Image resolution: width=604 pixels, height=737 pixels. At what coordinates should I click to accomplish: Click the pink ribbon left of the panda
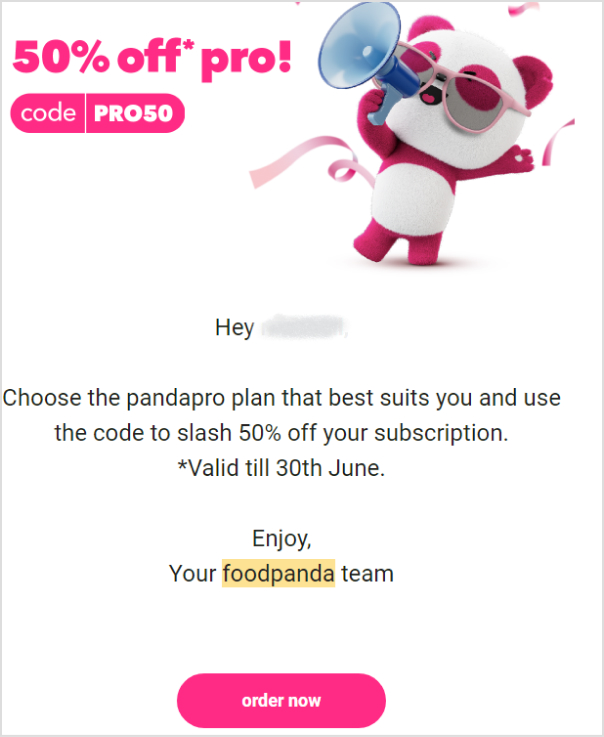[x=310, y=161]
